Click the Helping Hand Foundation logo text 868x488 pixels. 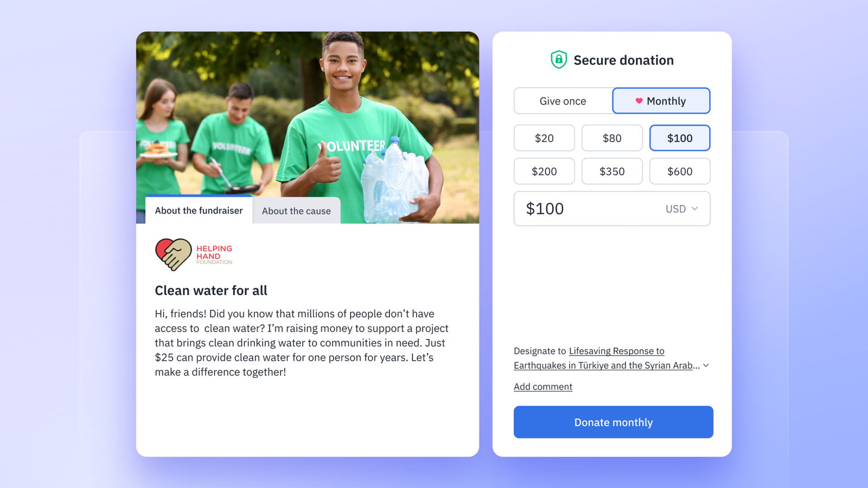(x=214, y=255)
